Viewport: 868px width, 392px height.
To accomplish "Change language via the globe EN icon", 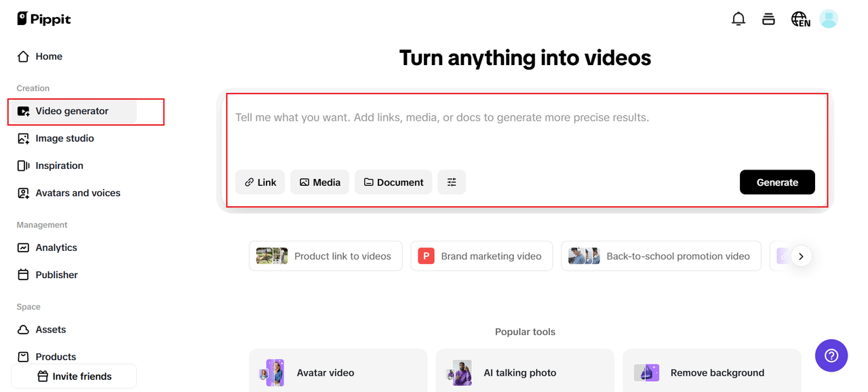I will point(800,19).
